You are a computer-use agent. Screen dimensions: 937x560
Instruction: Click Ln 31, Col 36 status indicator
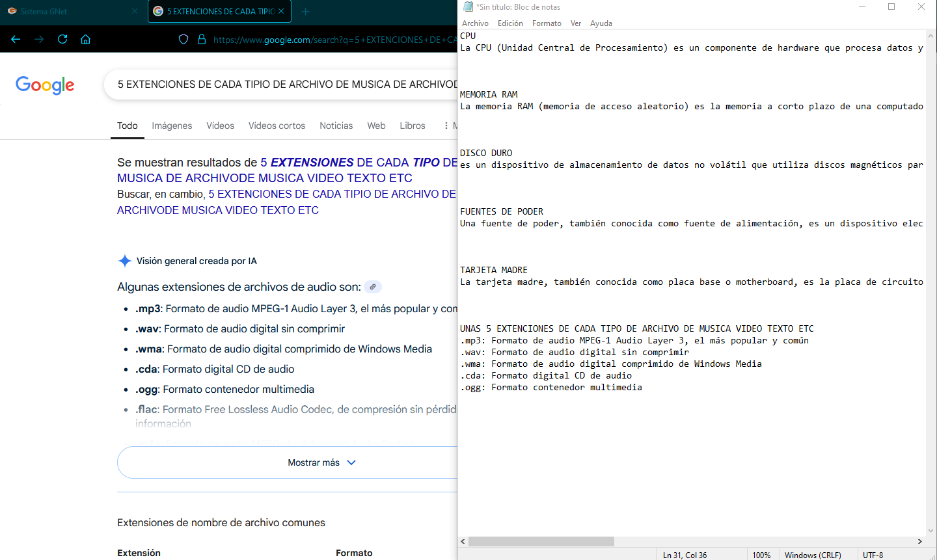coord(685,555)
